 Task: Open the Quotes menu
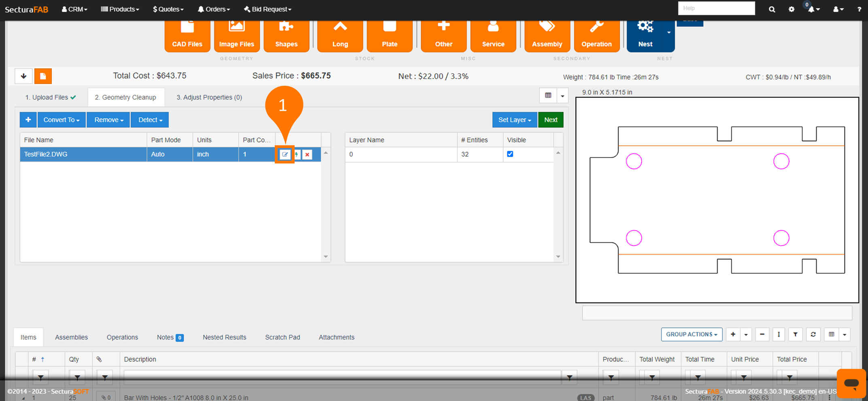168,9
